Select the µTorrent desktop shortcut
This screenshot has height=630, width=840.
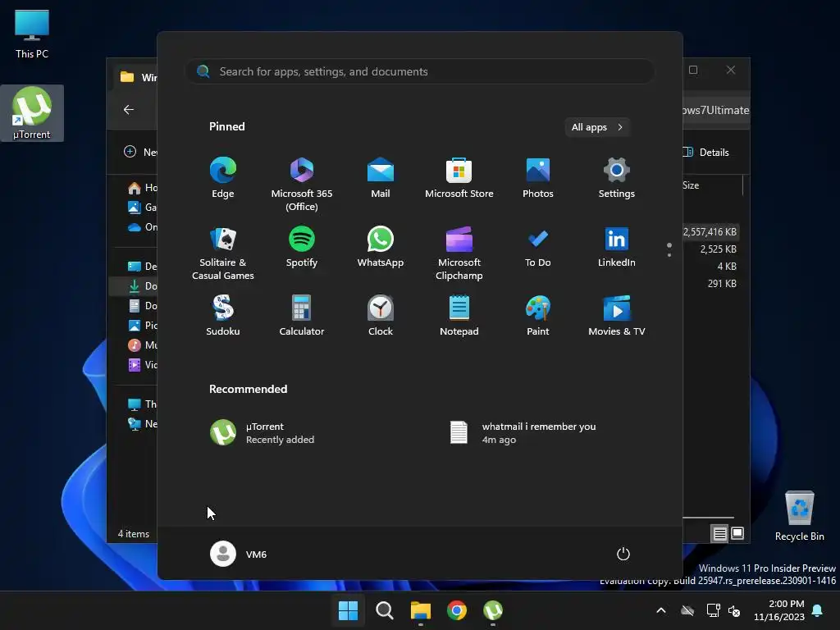pyautogui.click(x=32, y=113)
